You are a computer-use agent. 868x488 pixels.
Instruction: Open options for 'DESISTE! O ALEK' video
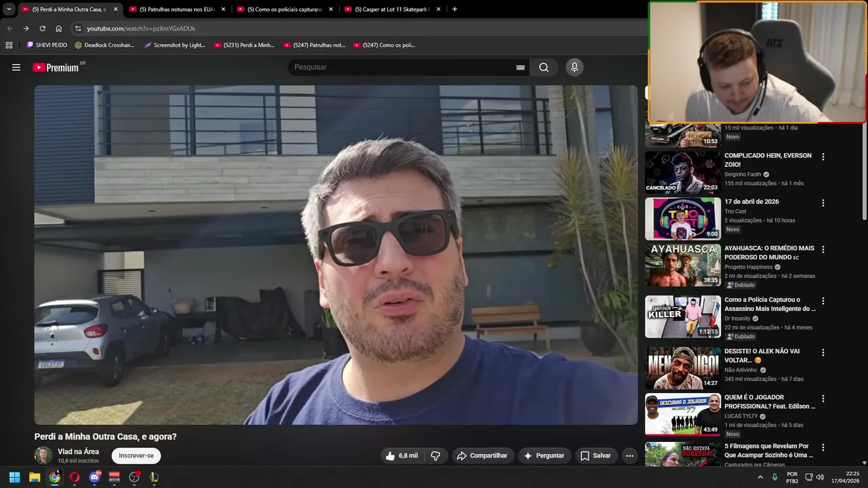(x=823, y=352)
